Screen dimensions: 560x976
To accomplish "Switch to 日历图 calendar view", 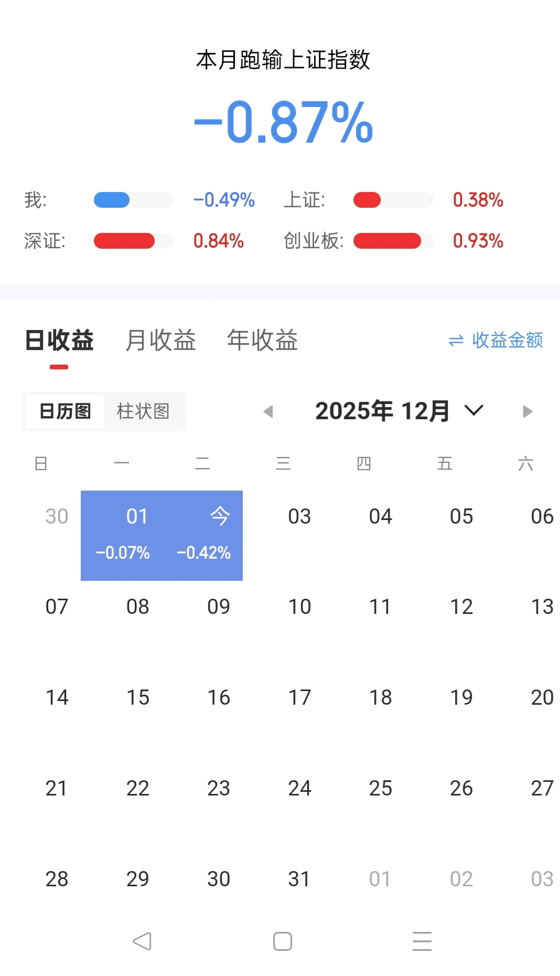I will click(65, 411).
